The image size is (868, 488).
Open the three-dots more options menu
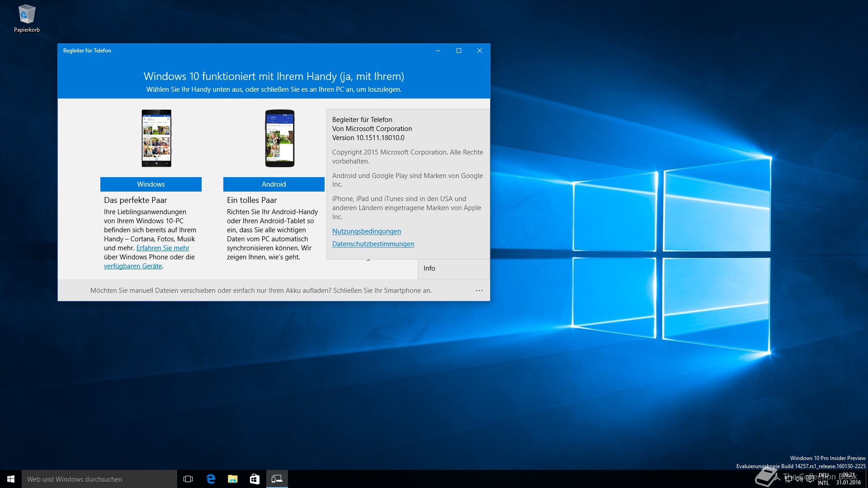479,291
